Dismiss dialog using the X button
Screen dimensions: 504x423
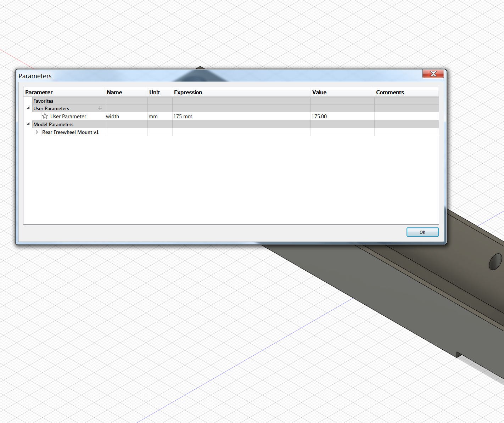433,74
